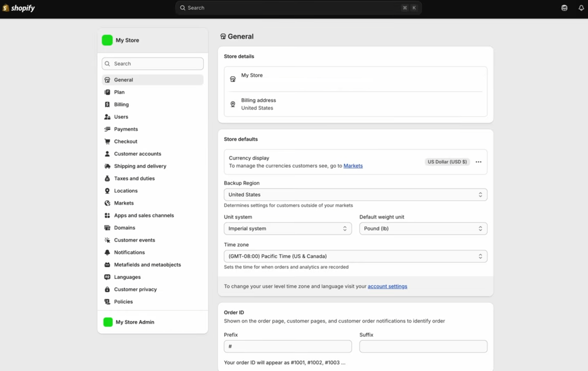Open the notifications bell icon
The image size is (588, 371).
[581, 8]
